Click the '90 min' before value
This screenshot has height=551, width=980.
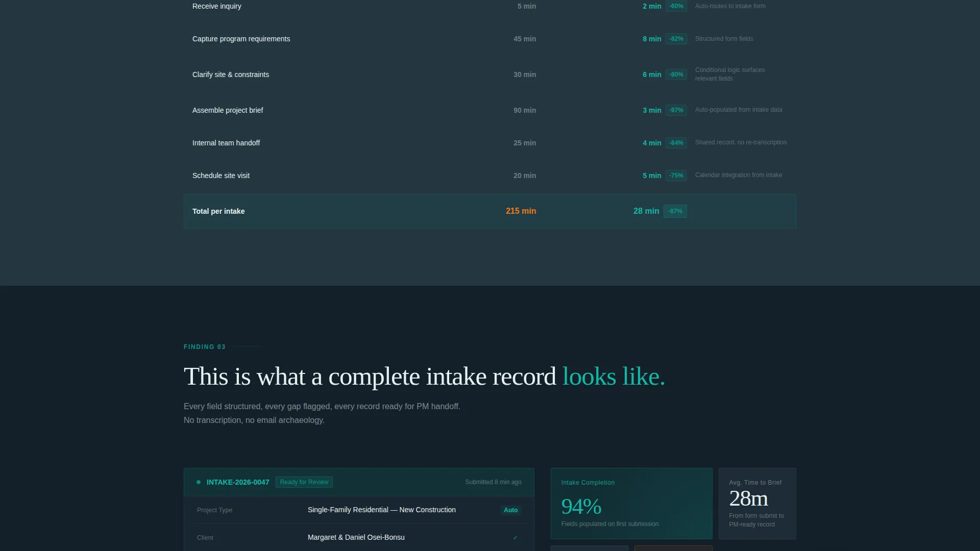[x=525, y=110]
